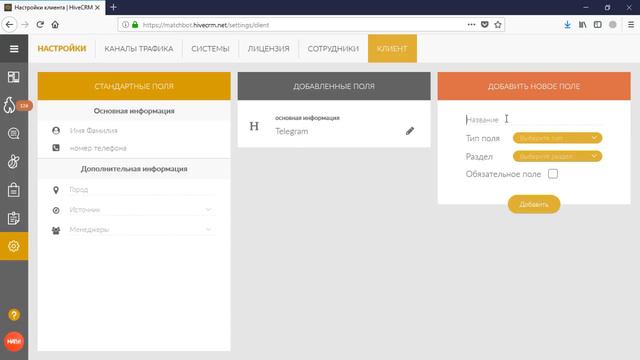This screenshot has width=640, height=360.
Task: Open the field type dropdown
Action: click(x=557, y=138)
